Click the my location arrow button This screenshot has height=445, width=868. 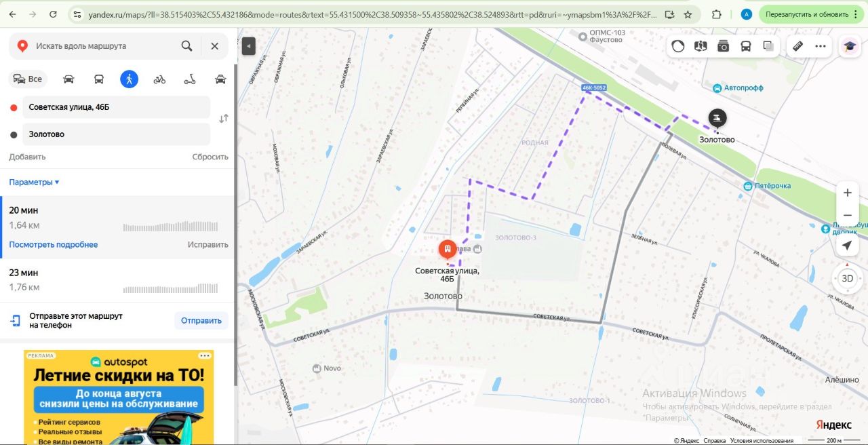click(x=847, y=246)
